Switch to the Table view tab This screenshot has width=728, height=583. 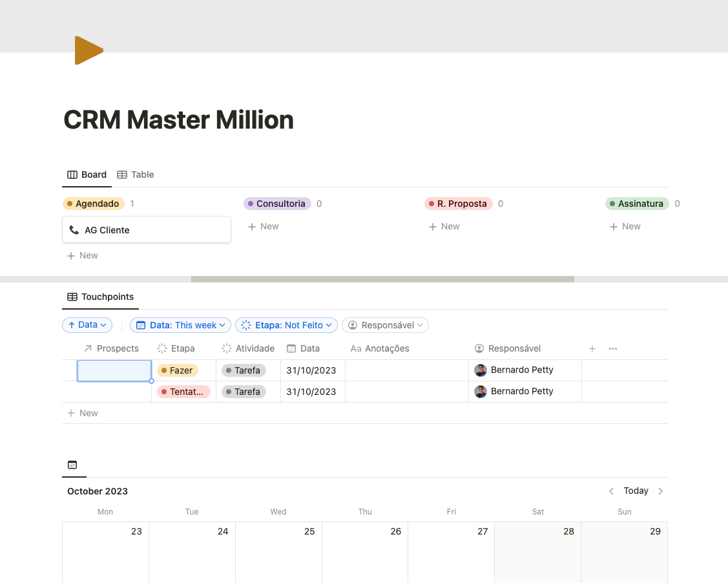pos(136,175)
